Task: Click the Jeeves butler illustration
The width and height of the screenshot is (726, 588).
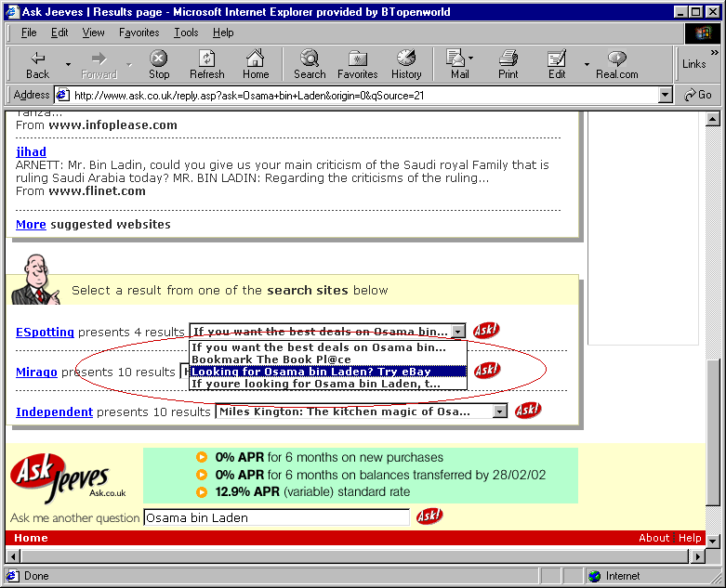Action: click(35, 279)
